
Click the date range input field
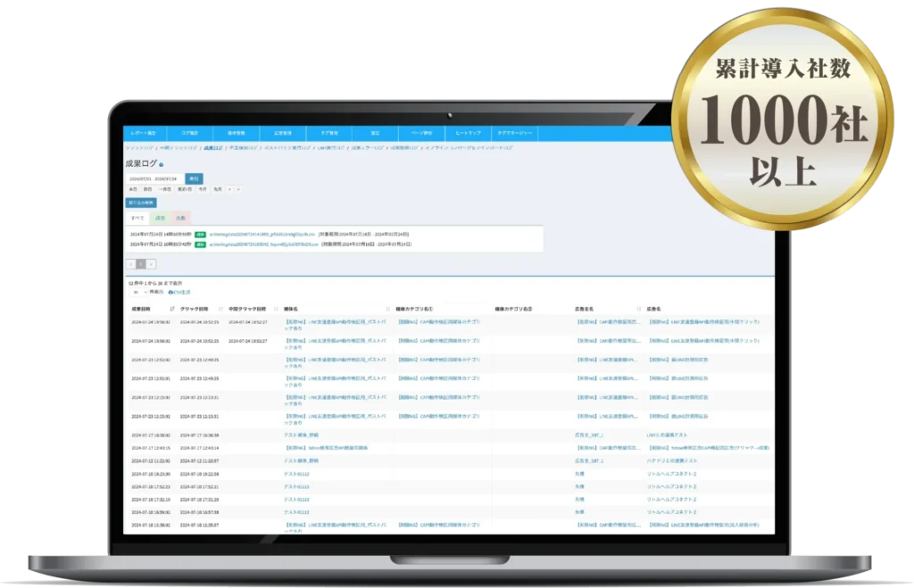click(x=154, y=178)
